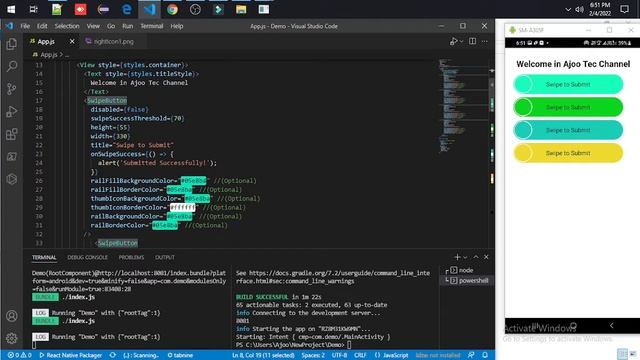Open the View menu
This screenshot has width=640, height=360.
(93, 26)
